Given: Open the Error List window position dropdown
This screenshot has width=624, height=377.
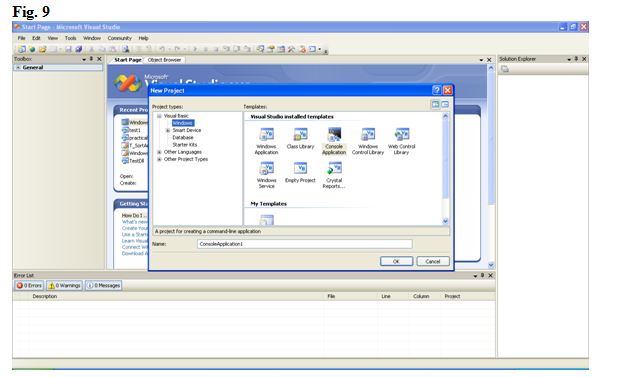Looking at the screenshot, I should pos(475,276).
